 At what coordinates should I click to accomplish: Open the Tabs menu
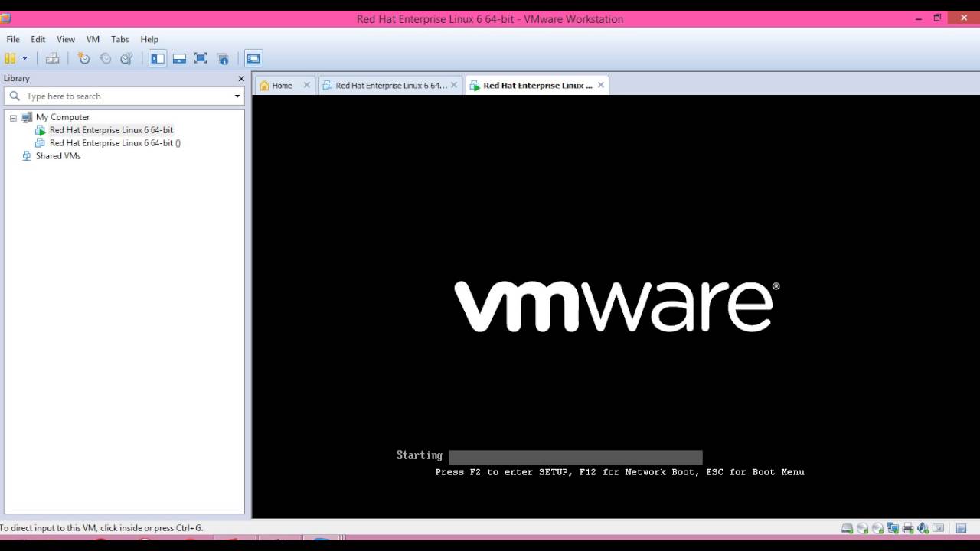[120, 39]
